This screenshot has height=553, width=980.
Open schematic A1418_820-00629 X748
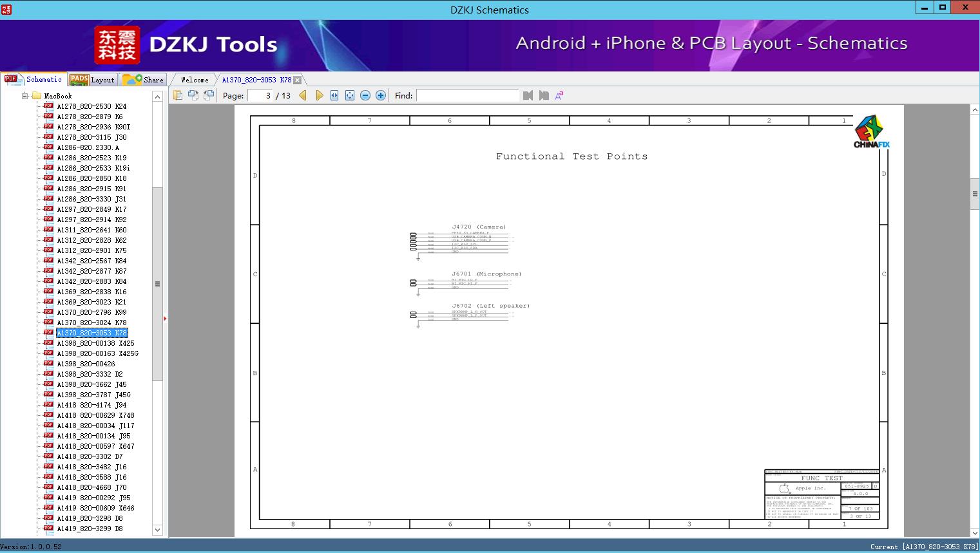pyautogui.click(x=95, y=415)
